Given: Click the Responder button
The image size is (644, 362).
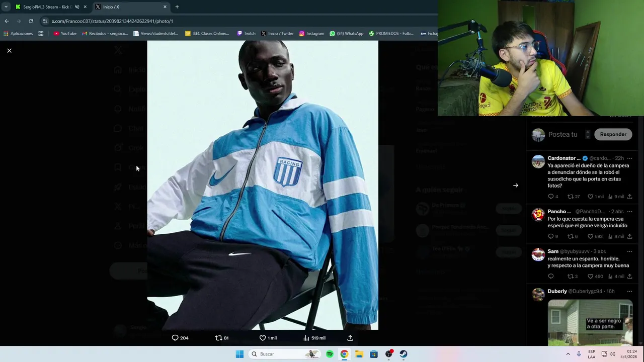Looking at the screenshot, I should tap(613, 134).
